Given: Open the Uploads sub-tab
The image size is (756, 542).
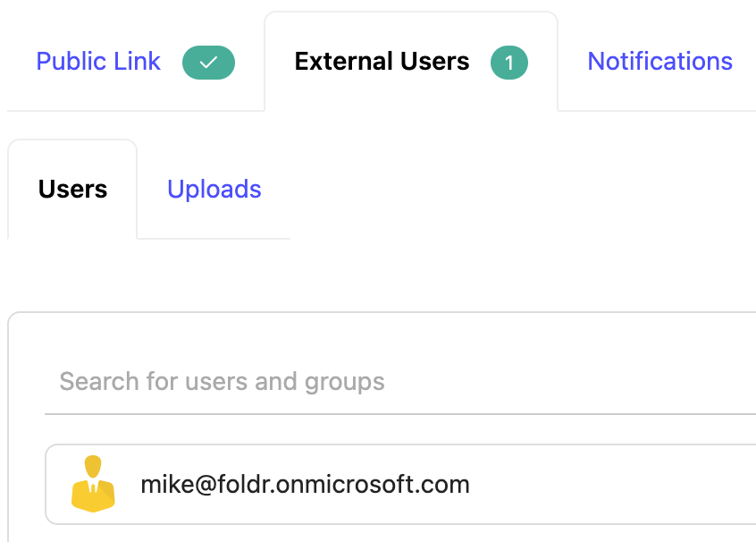Looking at the screenshot, I should 214,190.
